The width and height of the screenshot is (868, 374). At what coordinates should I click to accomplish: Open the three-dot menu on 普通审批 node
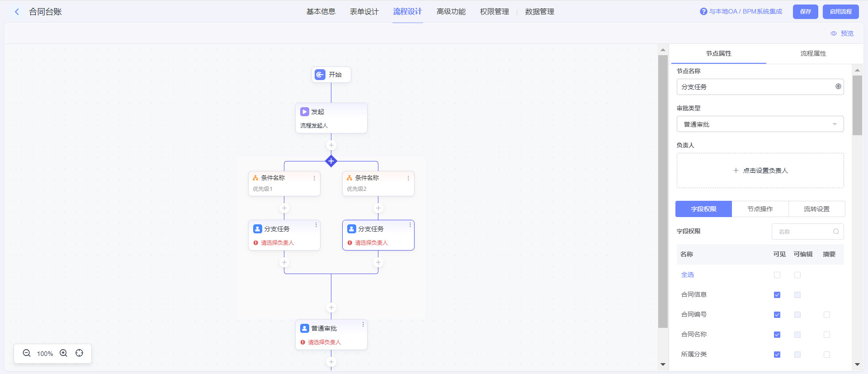coord(363,325)
